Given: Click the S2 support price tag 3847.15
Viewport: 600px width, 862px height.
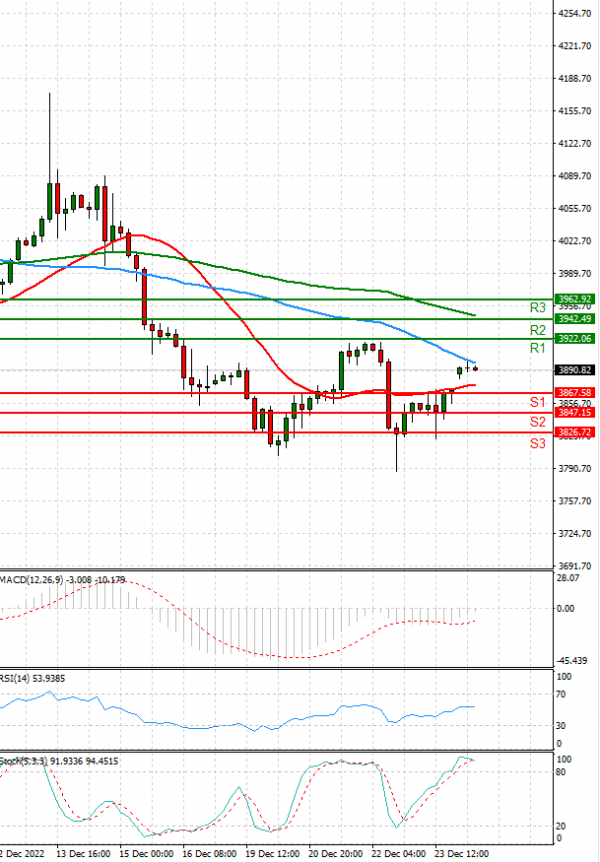Looking at the screenshot, I should (574, 412).
